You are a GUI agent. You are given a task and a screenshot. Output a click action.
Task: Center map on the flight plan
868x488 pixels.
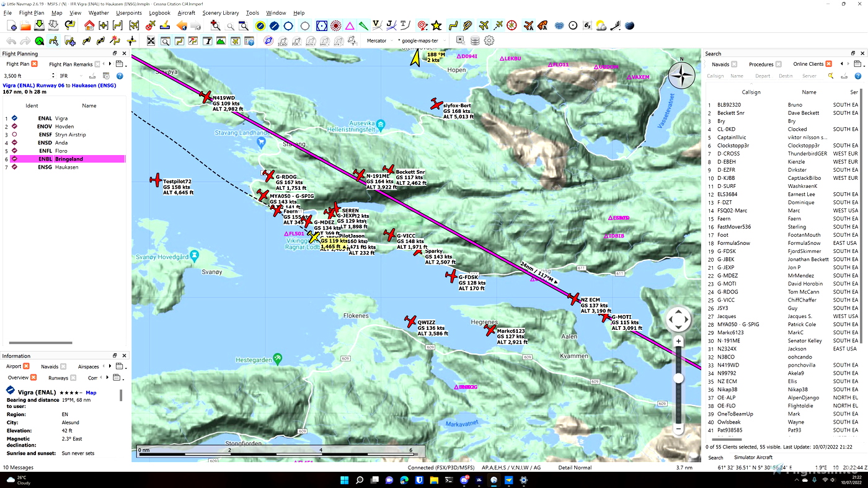point(118,25)
